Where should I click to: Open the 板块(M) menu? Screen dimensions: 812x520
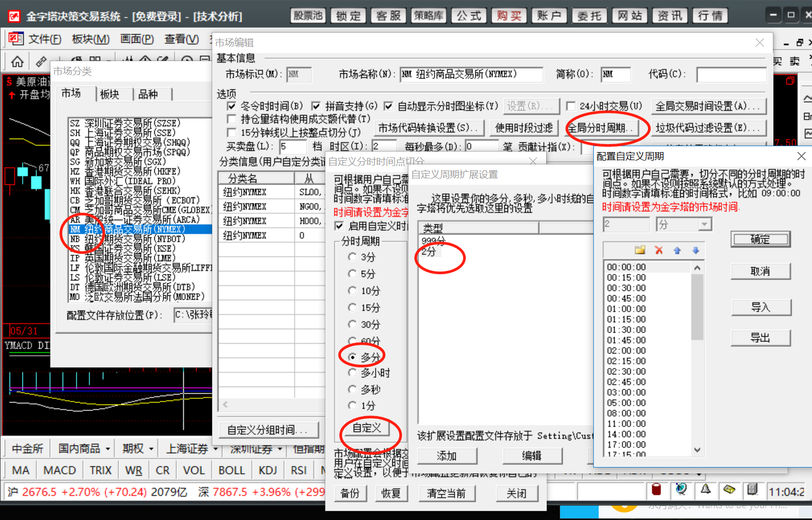[91, 39]
